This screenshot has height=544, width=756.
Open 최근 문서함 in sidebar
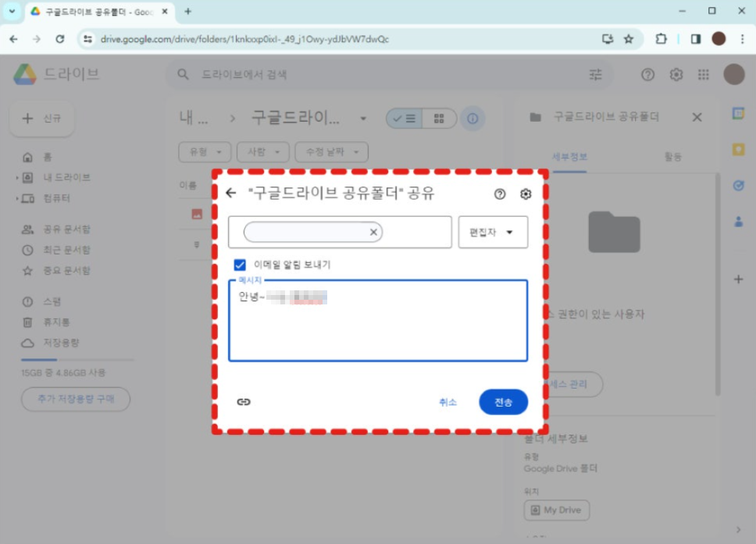pos(56,250)
